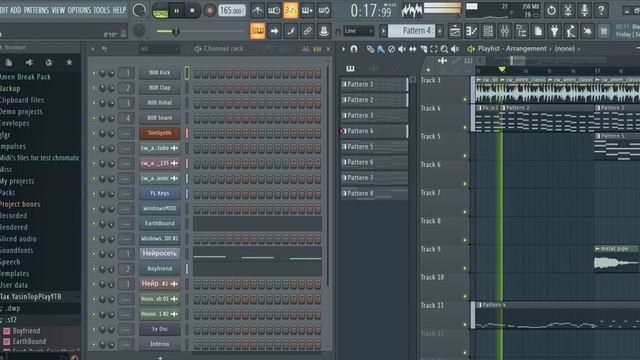Open the ADD menu

[16, 10]
